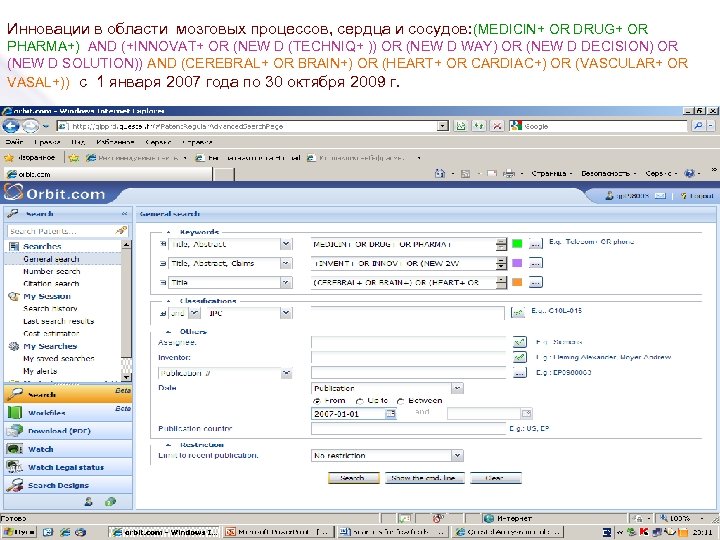Click the browser Back arrow button
Image resolution: width=720 pixels, height=540 pixels.
click(x=11, y=126)
